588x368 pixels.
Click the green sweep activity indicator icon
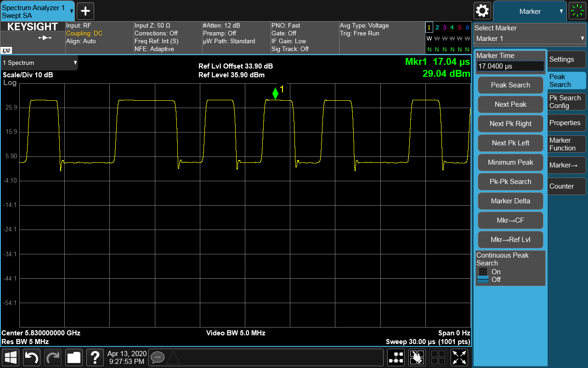click(x=577, y=11)
